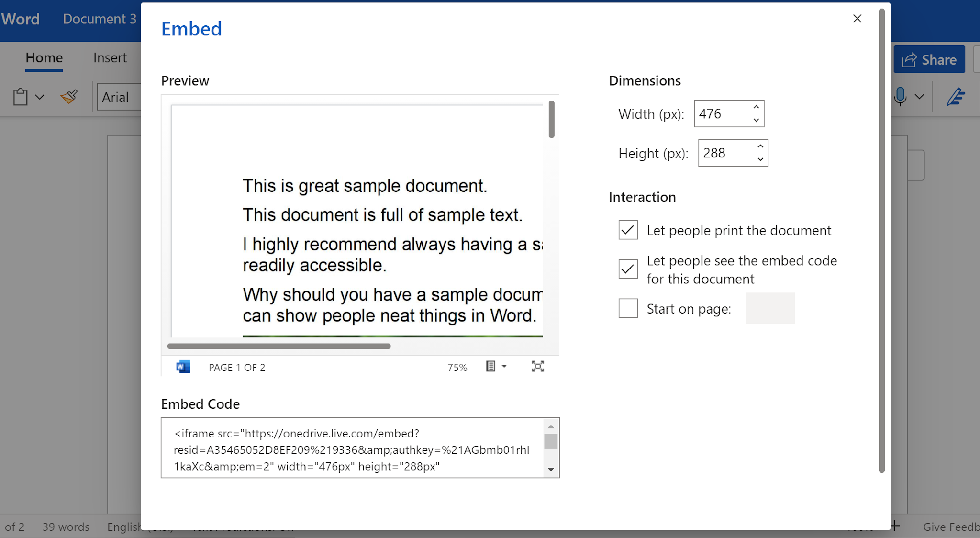Click the Word file icon in preview footer
Screen dimensions: 980x538
pyautogui.click(x=182, y=366)
